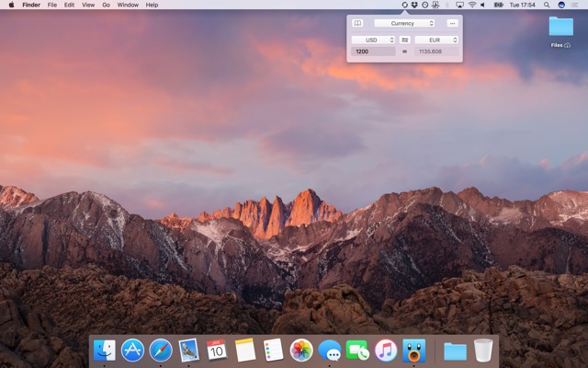588x368 pixels.
Task: Open the Bluetooth status menu
Action: click(x=447, y=5)
